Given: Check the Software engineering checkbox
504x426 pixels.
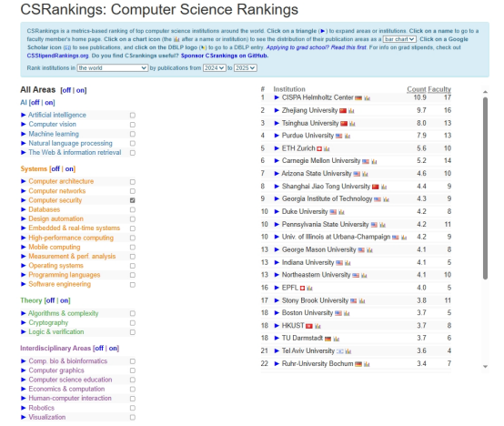Looking at the screenshot, I should point(133,285).
